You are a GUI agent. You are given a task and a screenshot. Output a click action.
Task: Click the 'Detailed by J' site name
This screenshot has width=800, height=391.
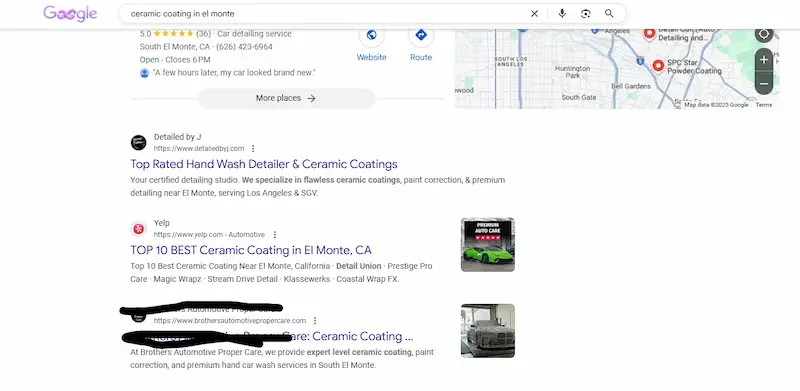[178, 137]
